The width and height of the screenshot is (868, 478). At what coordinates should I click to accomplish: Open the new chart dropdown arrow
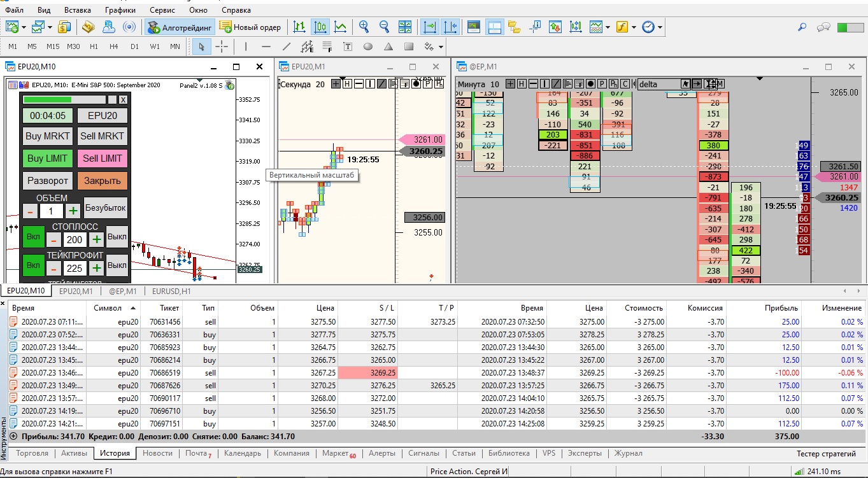(x=24, y=27)
